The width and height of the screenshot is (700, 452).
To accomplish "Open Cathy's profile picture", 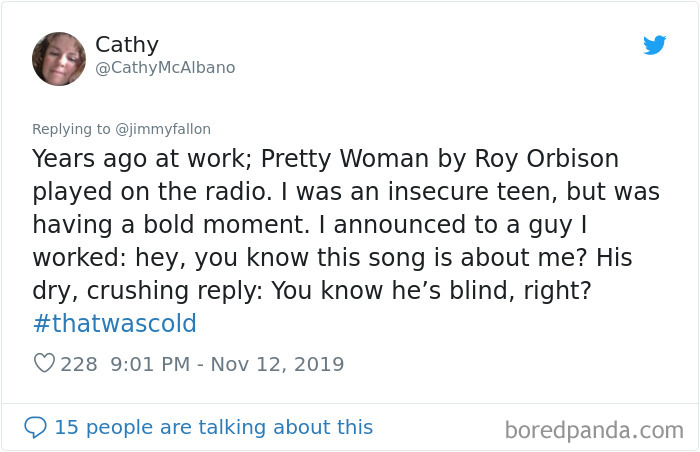I will coord(59,58).
